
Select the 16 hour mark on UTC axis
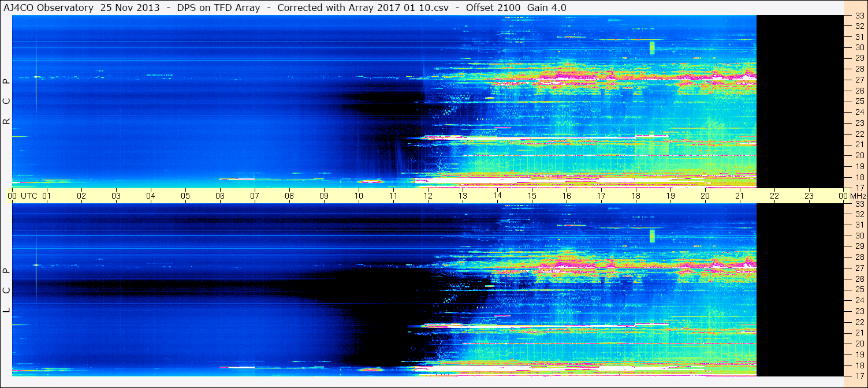point(567,196)
